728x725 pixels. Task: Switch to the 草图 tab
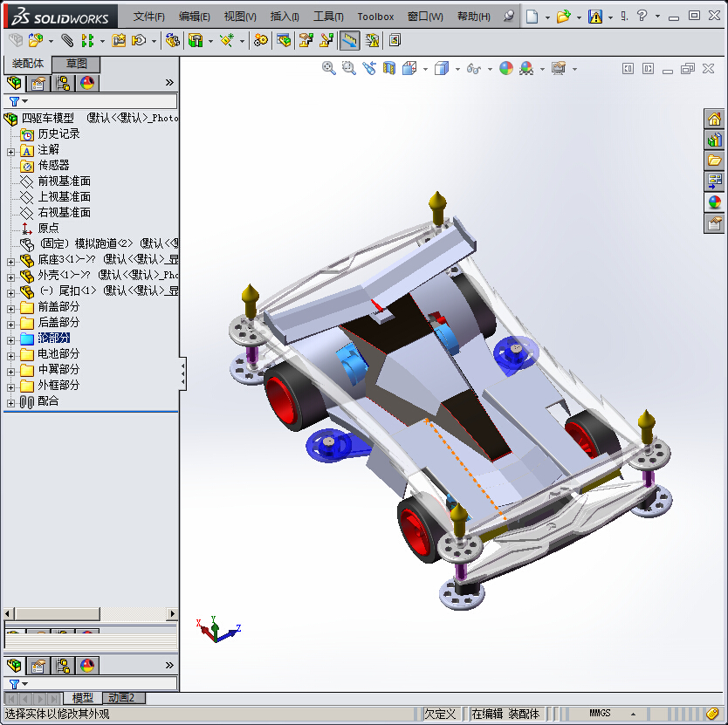[76, 64]
